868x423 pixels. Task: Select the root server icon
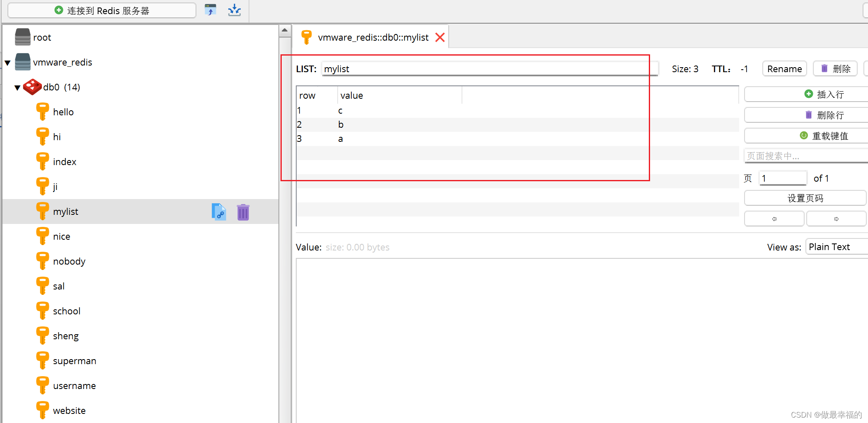[22, 37]
